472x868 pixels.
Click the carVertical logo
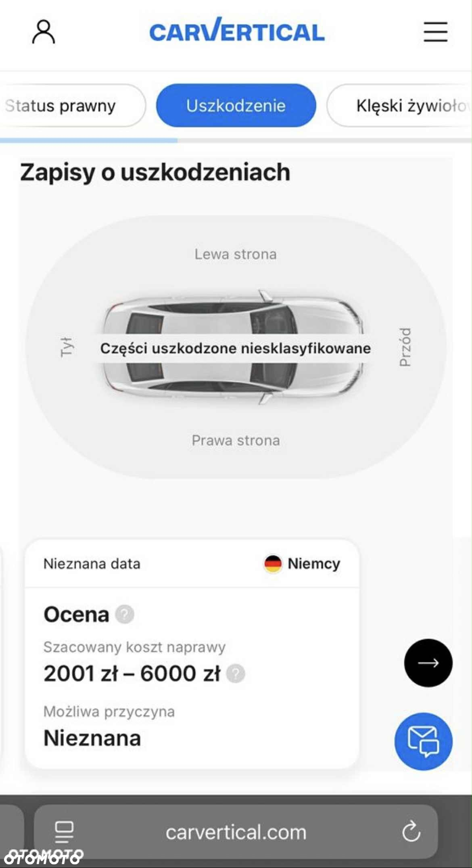tap(237, 30)
